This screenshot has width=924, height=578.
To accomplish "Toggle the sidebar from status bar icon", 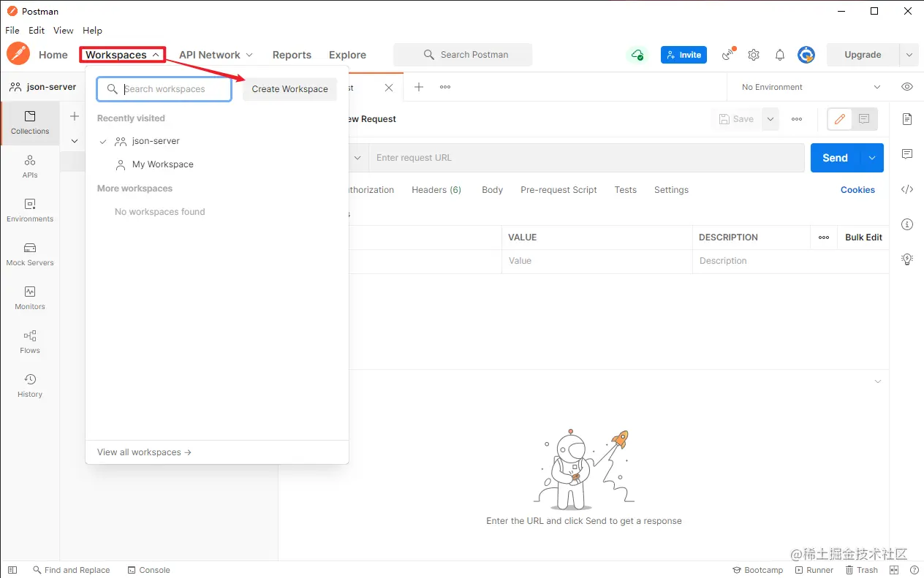I will (x=12, y=570).
